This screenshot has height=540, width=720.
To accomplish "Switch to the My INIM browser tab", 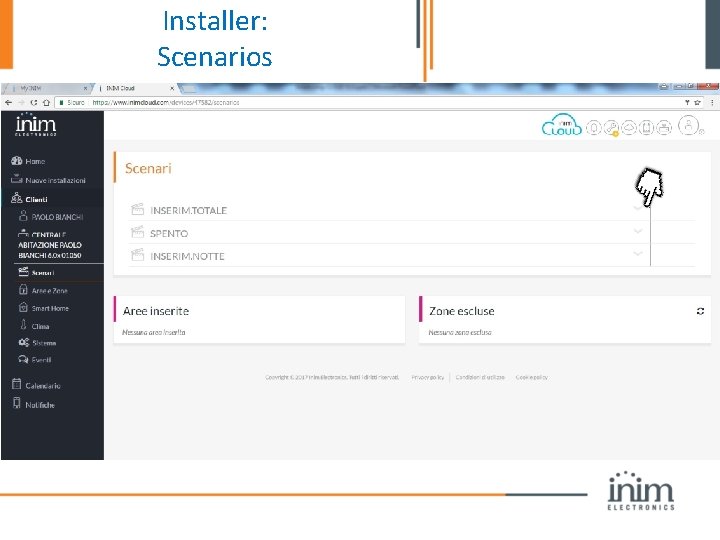I will click(46, 88).
